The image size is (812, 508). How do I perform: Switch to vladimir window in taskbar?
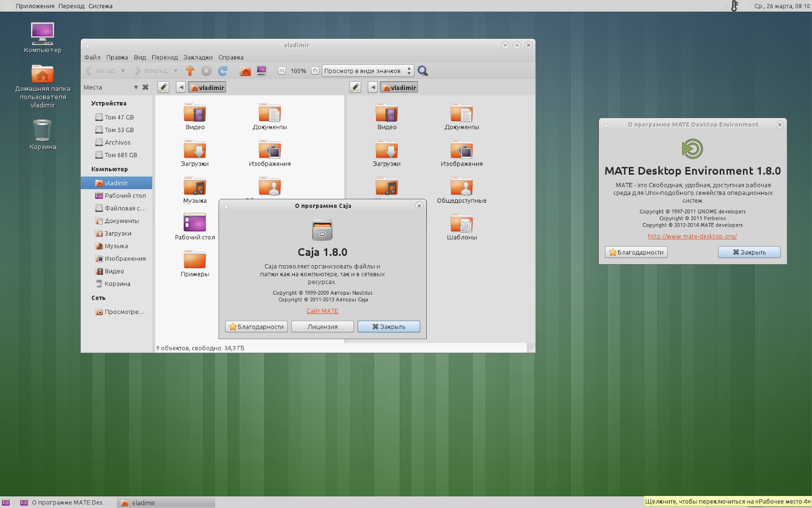[165, 502]
